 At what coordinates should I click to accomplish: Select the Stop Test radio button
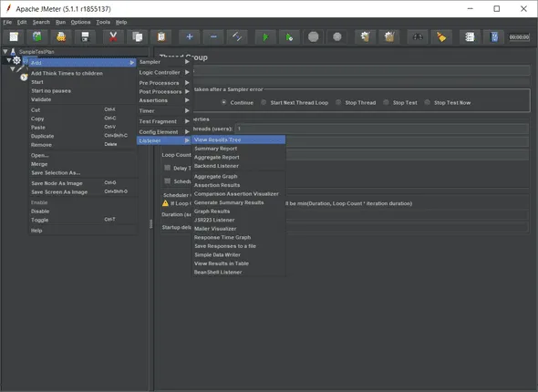coord(386,102)
